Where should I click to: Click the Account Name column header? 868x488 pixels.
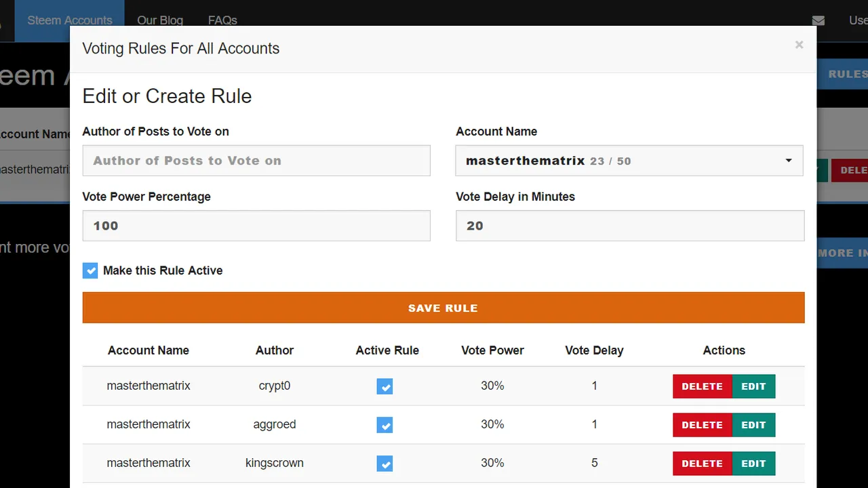[149, 350]
